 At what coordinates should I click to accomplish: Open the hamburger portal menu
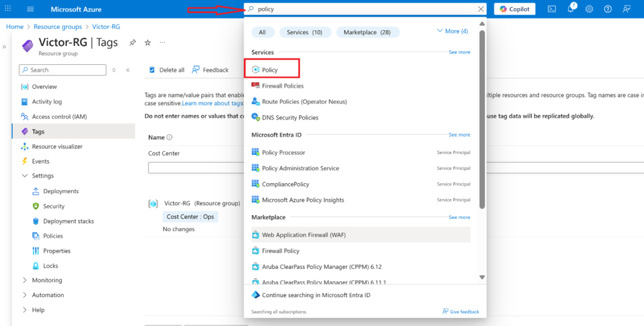30,9
